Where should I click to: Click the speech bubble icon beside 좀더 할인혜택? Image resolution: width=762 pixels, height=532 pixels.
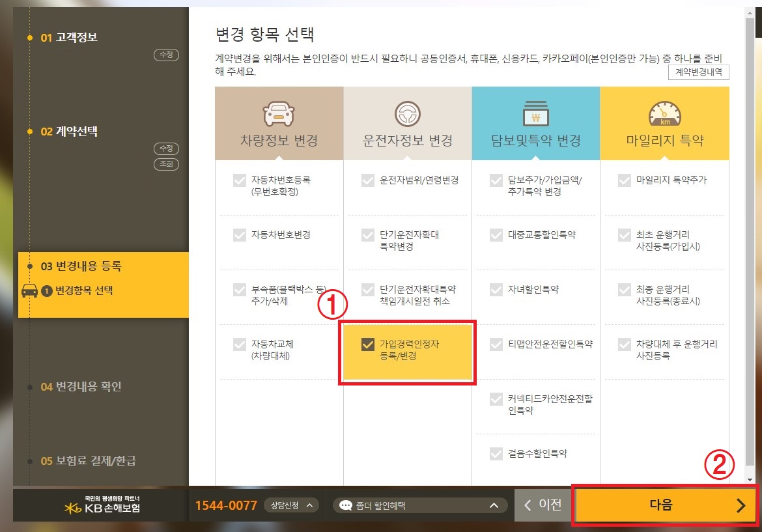tap(346, 505)
